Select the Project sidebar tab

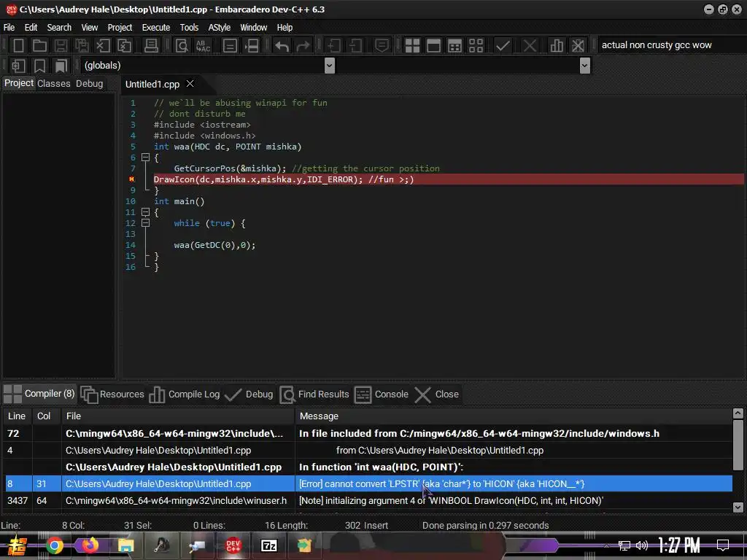18,83
